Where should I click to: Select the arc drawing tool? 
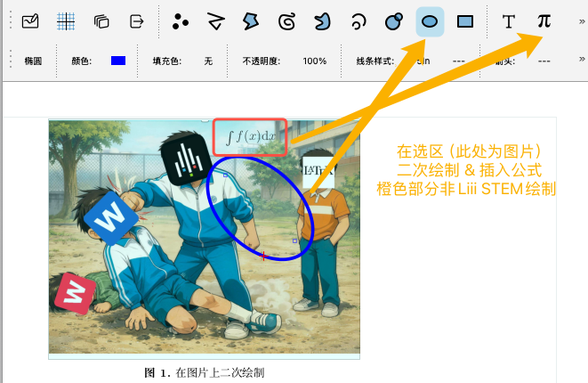(358, 21)
